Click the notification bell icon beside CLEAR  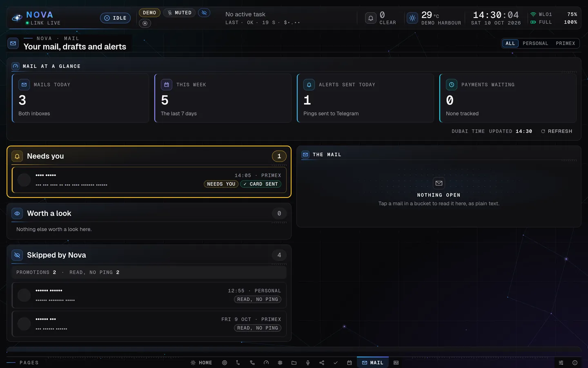(x=371, y=18)
